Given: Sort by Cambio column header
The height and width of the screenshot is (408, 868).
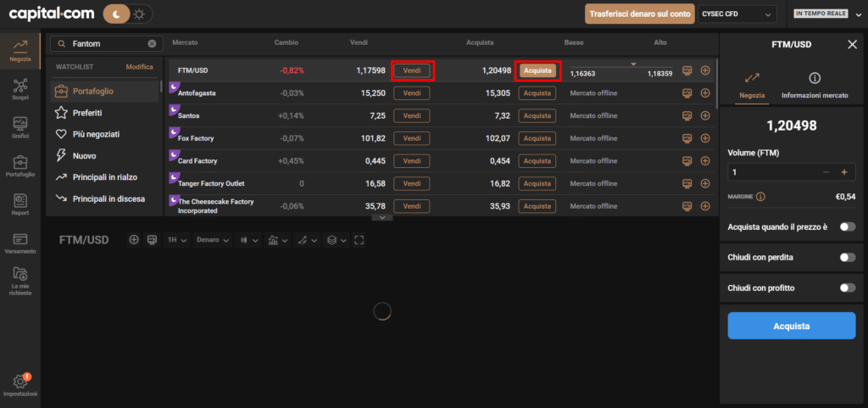Looking at the screenshot, I should tap(287, 42).
